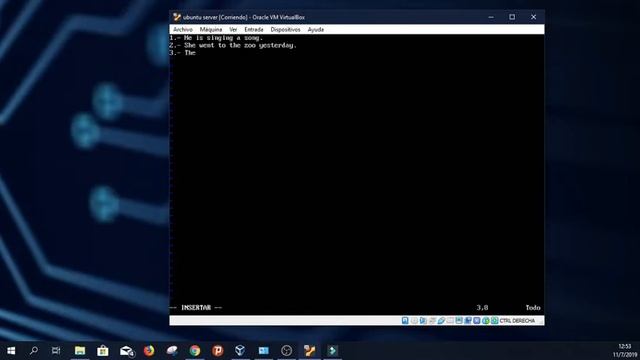The width and height of the screenshot is (640, 360).
Task: Click the recording status icon
Action: click(x=468, y=321)
